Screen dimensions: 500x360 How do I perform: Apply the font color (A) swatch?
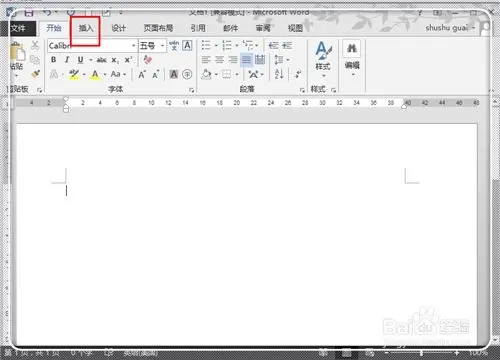pyautogui.click(x=95, y=74)
